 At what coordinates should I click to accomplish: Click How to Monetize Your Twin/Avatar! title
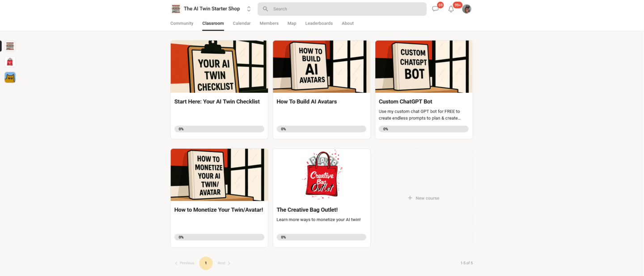[219, 210]
